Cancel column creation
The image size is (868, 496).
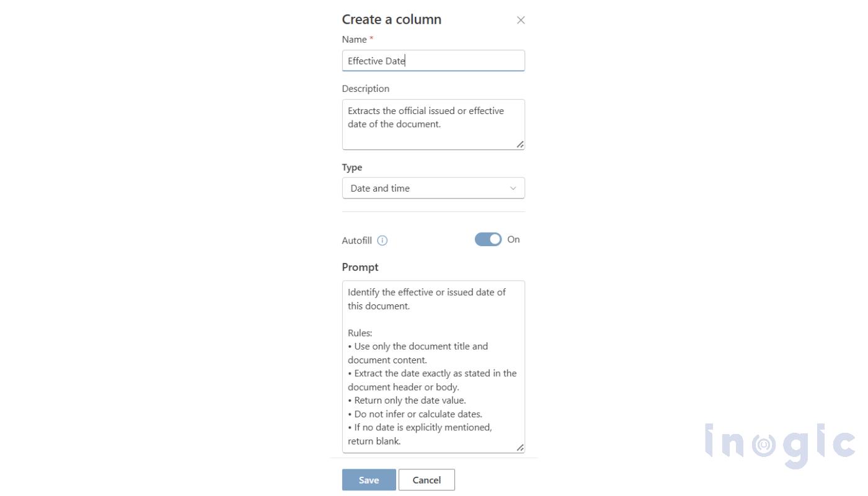point(427,479)
